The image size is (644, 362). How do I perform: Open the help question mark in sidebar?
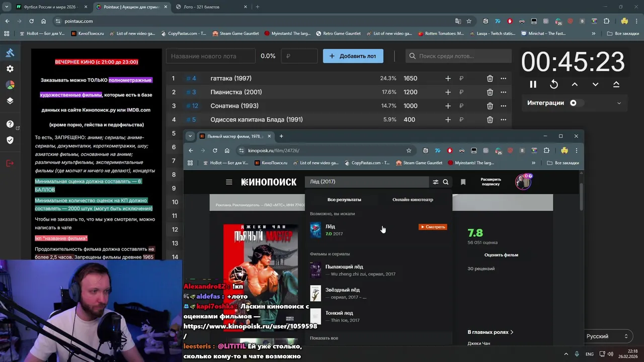(10, 124)
